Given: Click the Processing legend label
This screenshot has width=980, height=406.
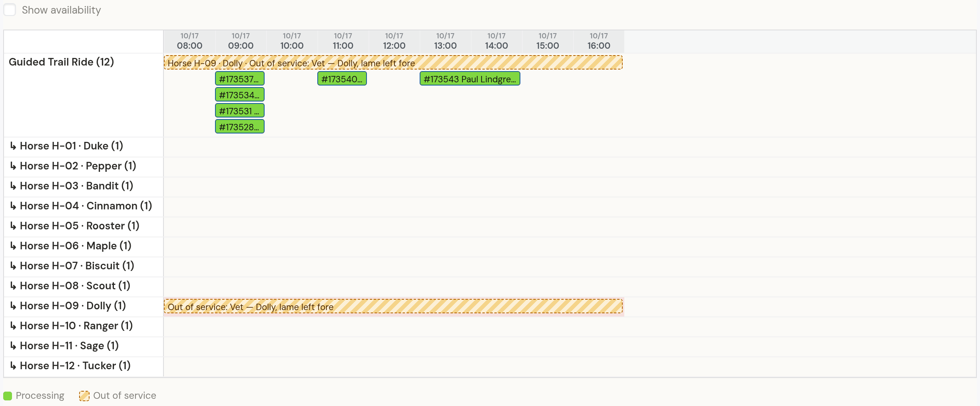Looking at the screenshot, I should (x=40, y=396).
